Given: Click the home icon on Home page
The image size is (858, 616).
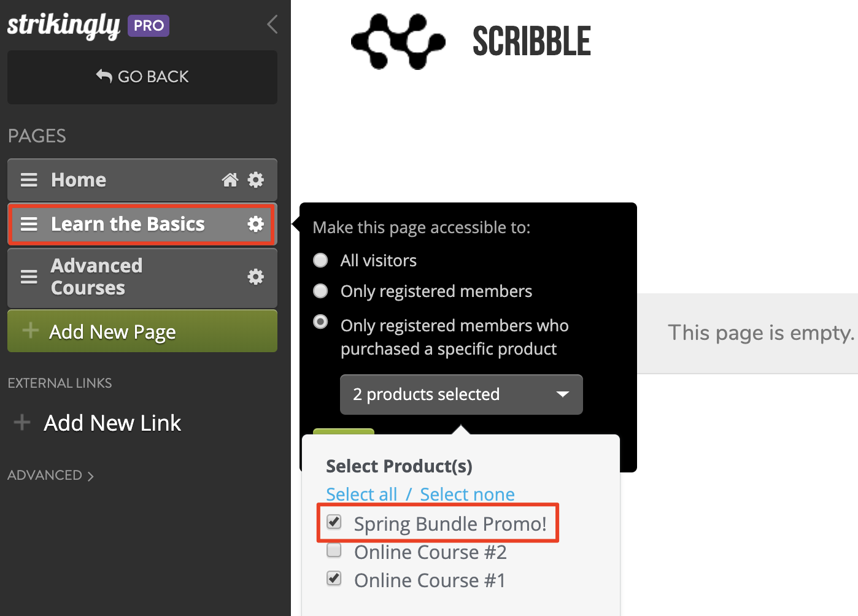Looking at the screenshot, I should [230, 180].
